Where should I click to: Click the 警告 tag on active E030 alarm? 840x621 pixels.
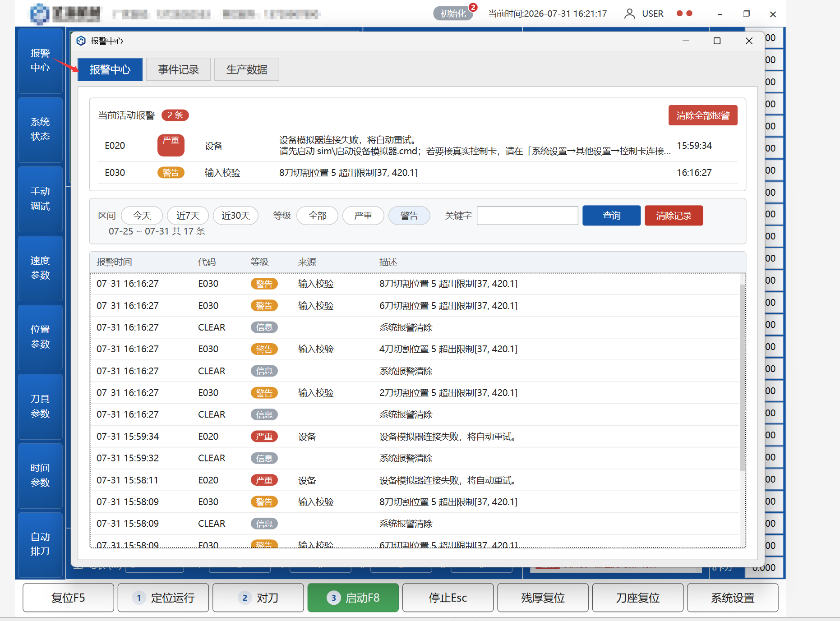171,173
